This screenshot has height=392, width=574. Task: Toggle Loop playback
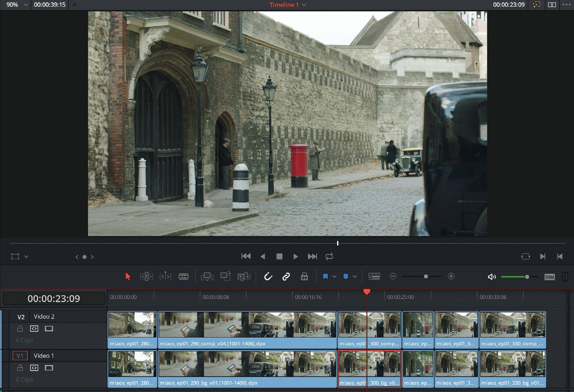coord(329,256)
